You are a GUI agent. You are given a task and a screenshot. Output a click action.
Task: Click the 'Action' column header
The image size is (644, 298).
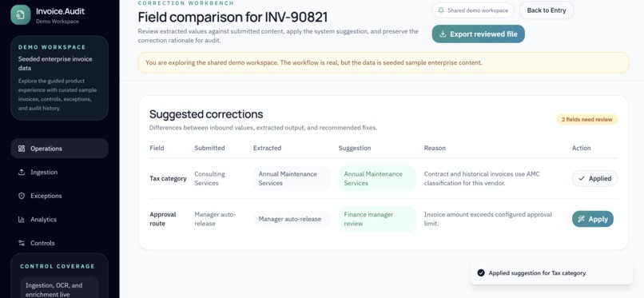click(x=582, y=148)
